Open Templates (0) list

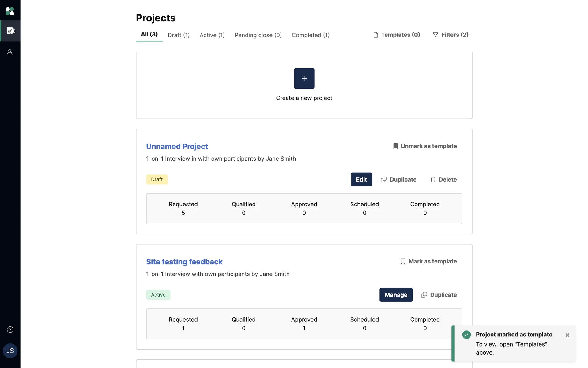pos(396,35)
